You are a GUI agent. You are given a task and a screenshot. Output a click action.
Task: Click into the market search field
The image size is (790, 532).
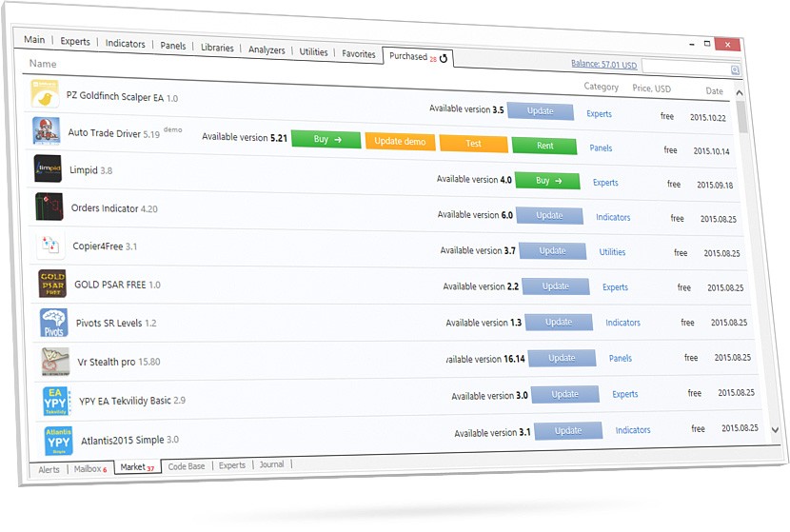[685, 67]
